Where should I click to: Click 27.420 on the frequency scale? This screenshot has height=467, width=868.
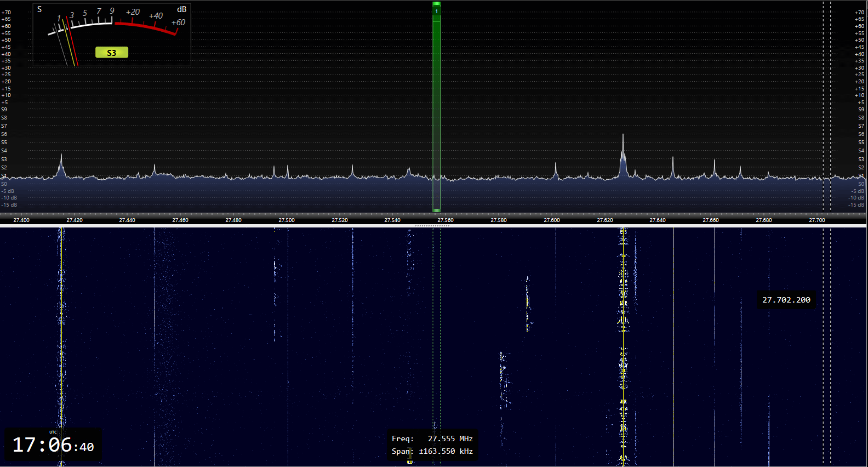point(75,220)
